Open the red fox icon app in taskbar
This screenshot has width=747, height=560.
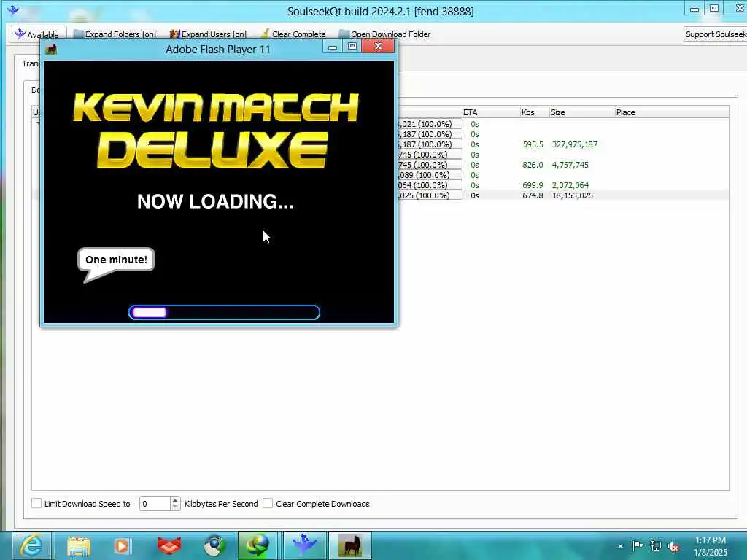click(169, 545)
